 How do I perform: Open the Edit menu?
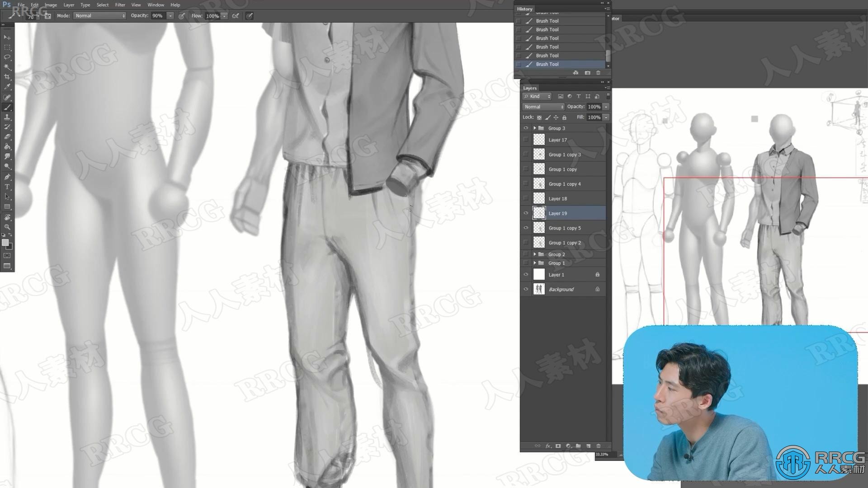(34, 5)
